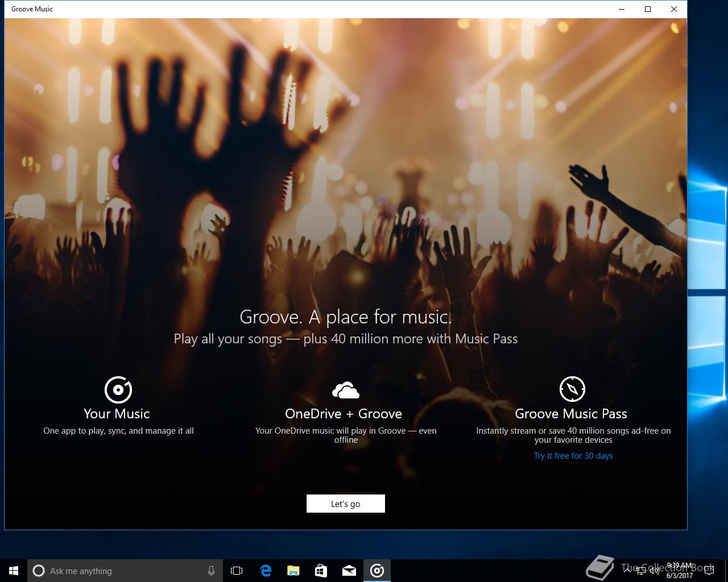Click 'One app to play, sync, and manage it all'
728x582 pixels.
(118, 431)
